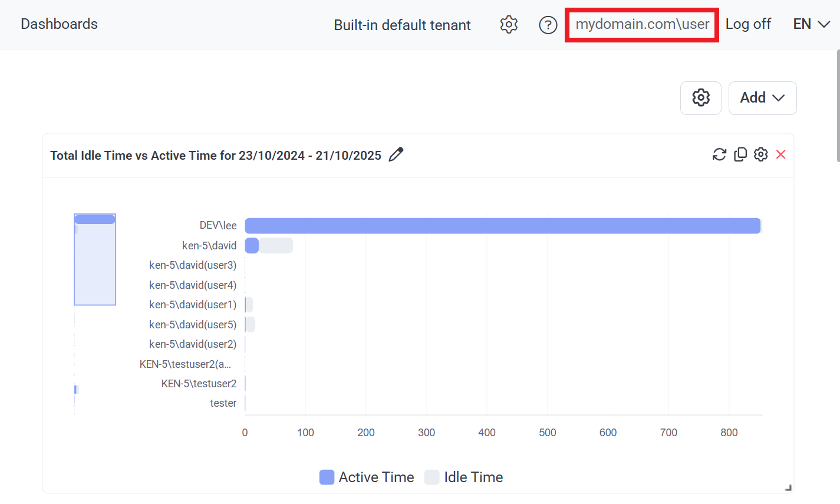This screenshot has height=504, width=840.
Task: Duplicate the widget using copy icon
Action: (x=740, y=154)
